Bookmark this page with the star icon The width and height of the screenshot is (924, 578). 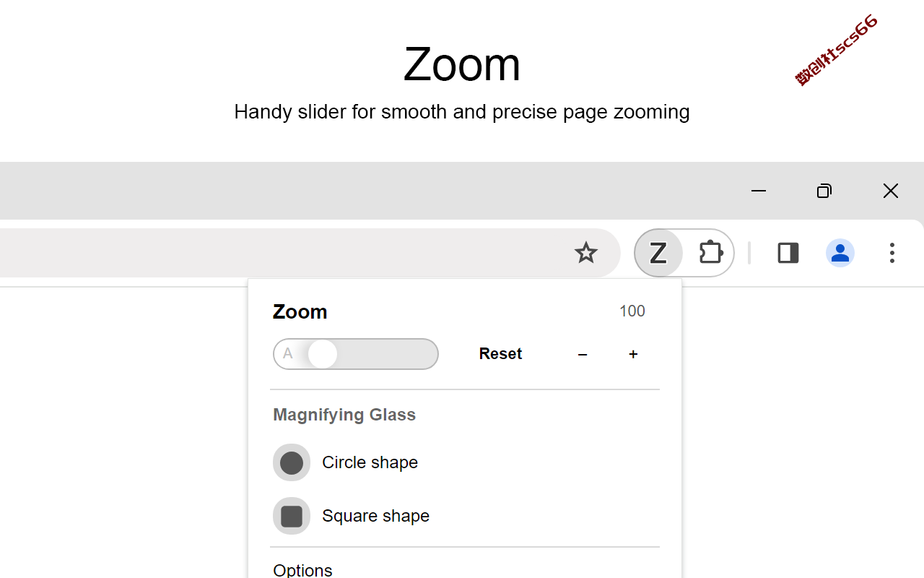(x=585, y=253)
